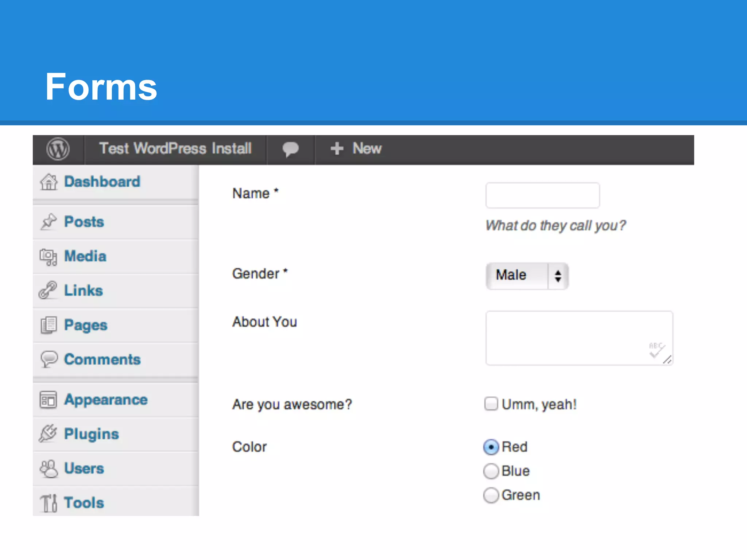747x560 pixels.
Task: Click the Gender select arrows
Action: click(x=558, y=276)
